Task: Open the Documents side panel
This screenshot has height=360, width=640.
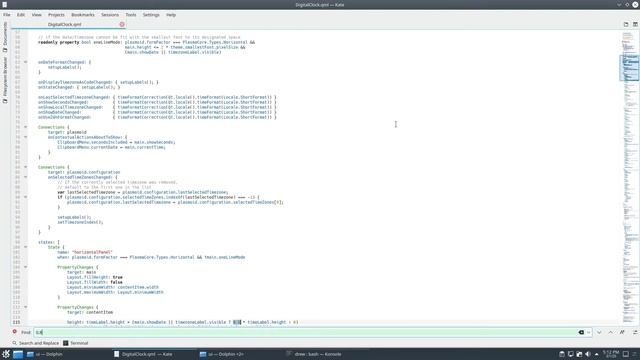Action: tap(5, 37)
